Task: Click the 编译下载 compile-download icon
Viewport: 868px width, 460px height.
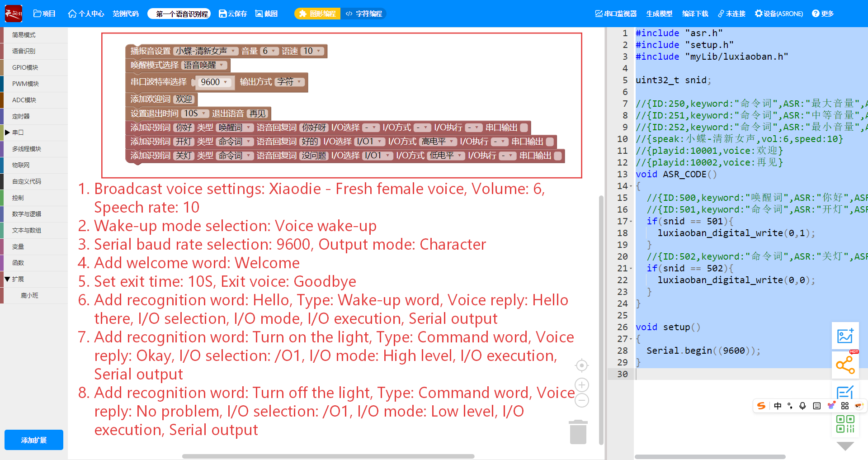Action: (x=695, y=14)
